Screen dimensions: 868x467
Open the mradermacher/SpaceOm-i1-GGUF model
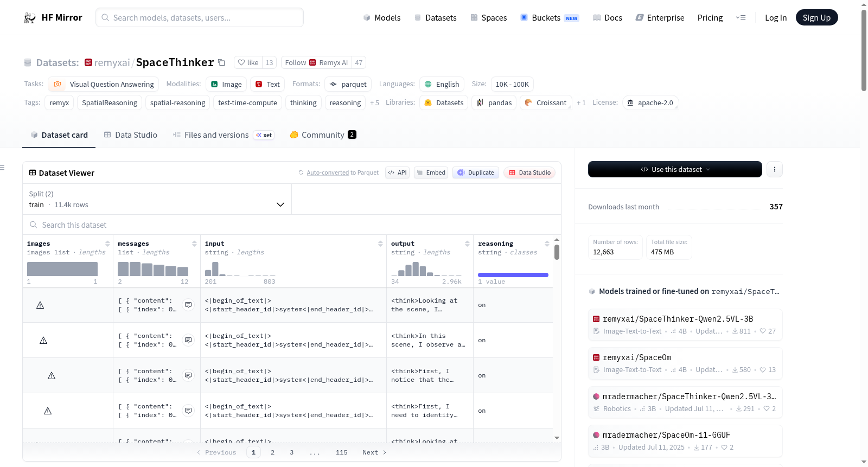(685, 441)
